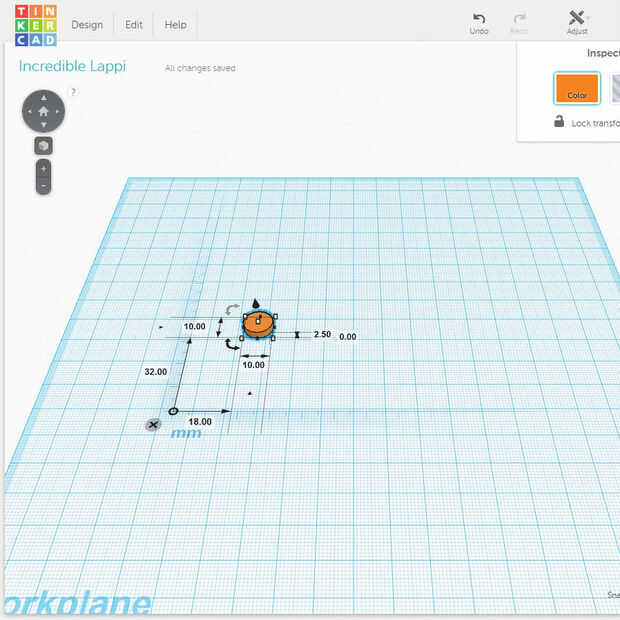Click the bottom-left white resize handle

tap(242, 338)
